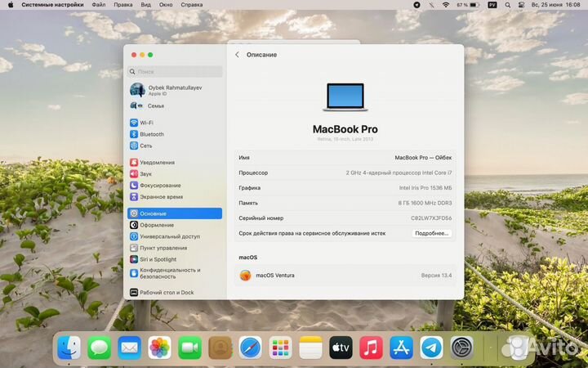This screenshot has height=368, width=588.
Task: Select Основные in sidebar
Action: pyautogui.click(x=175, y=213)
